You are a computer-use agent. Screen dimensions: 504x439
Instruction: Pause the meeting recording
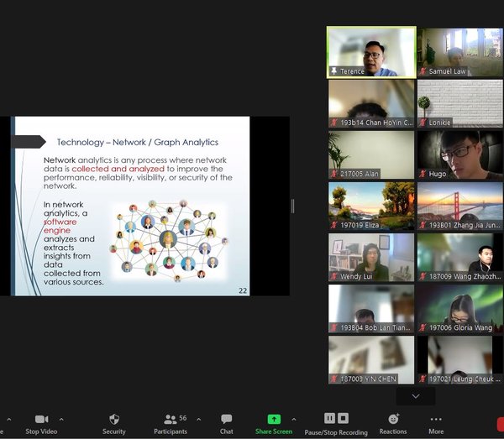pos(329,418)
